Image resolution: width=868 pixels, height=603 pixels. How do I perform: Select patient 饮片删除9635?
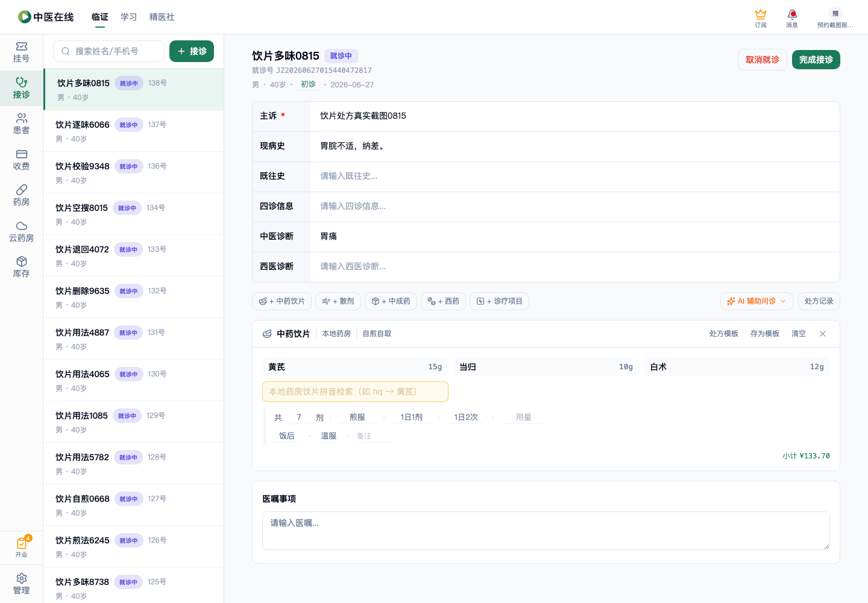[134, 297]
